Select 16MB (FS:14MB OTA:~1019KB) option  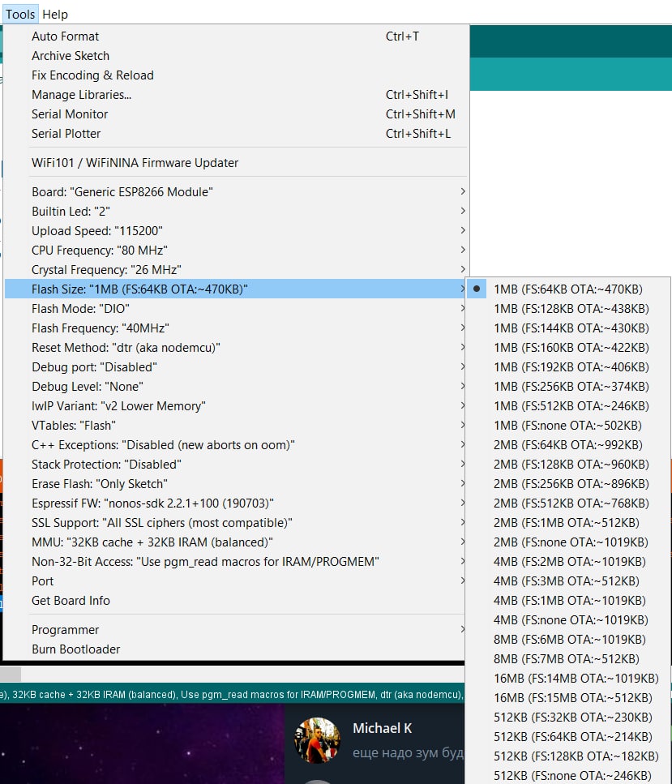(568, 679)
